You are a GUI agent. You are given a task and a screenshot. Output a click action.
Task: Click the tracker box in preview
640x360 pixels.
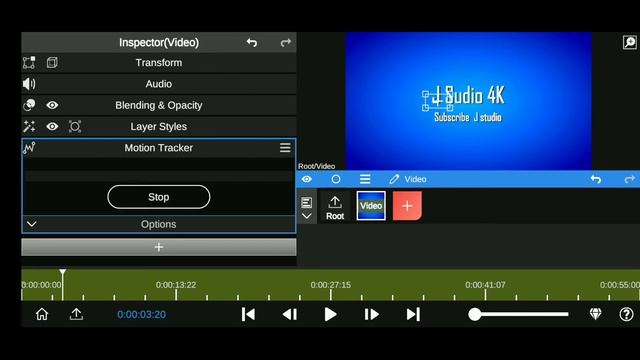(438, 100)
